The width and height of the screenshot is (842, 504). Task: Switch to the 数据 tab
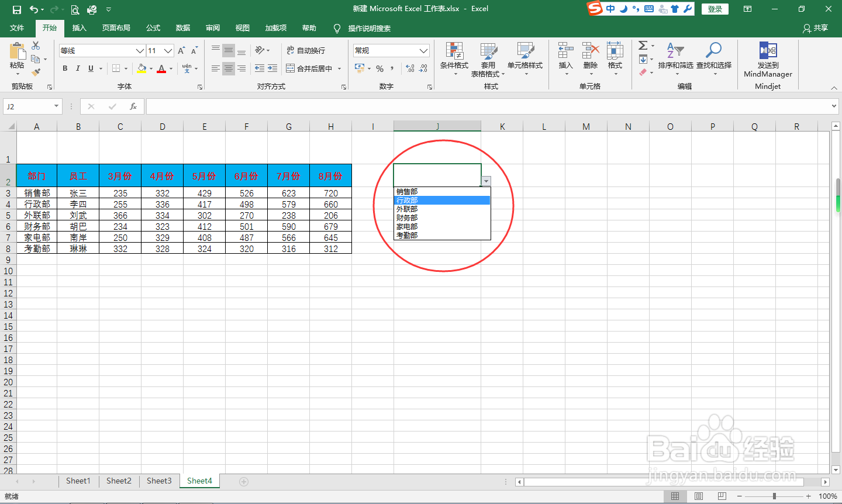pos(183,28)
